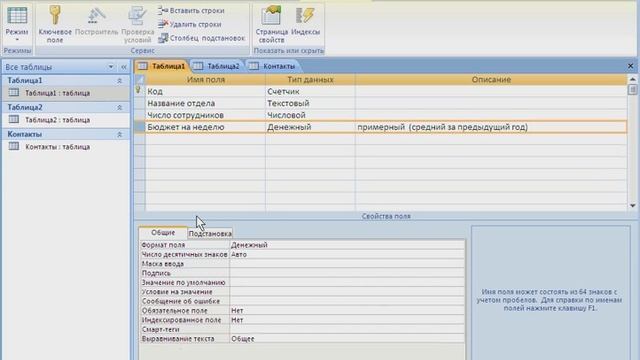The width and height of the screenshot is (640, 360).
Task: Click the Обязательное поле value Нет
Action: [347, 311]
